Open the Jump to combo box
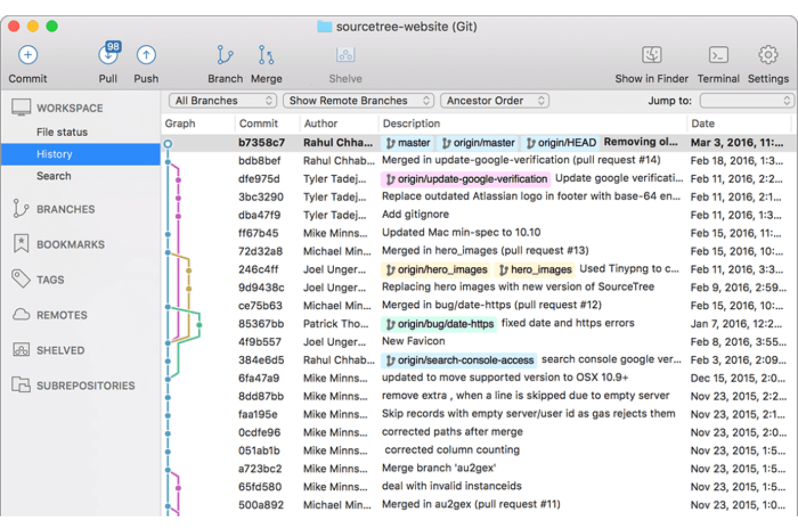 [746, 101]
